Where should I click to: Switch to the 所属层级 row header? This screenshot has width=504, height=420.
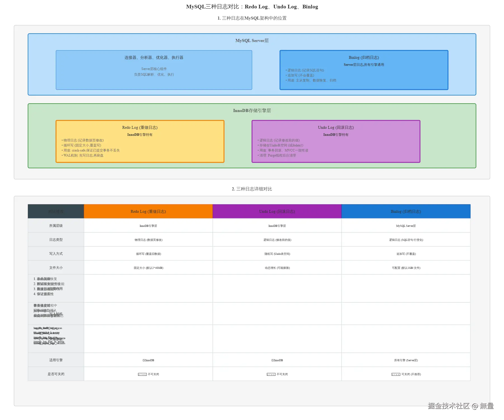pyautogui.click(x=55, y=225)
